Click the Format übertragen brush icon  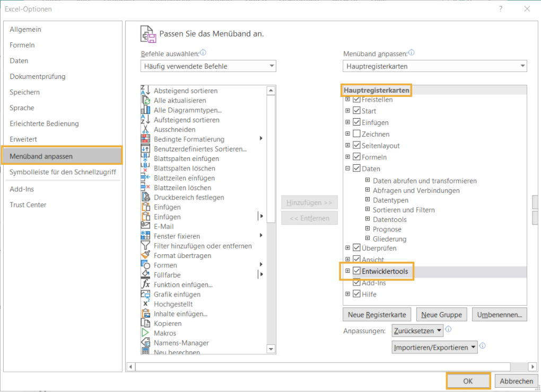coord(145,255)
